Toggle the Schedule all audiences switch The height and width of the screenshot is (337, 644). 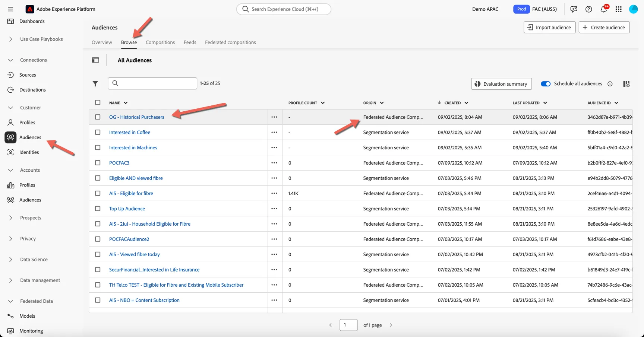click(546, 84)
